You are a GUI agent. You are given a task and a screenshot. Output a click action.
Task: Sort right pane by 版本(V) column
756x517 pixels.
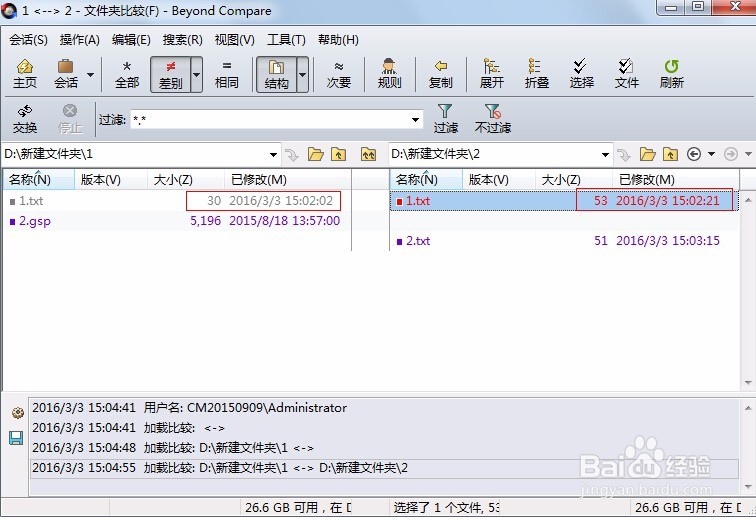point(499,180)
